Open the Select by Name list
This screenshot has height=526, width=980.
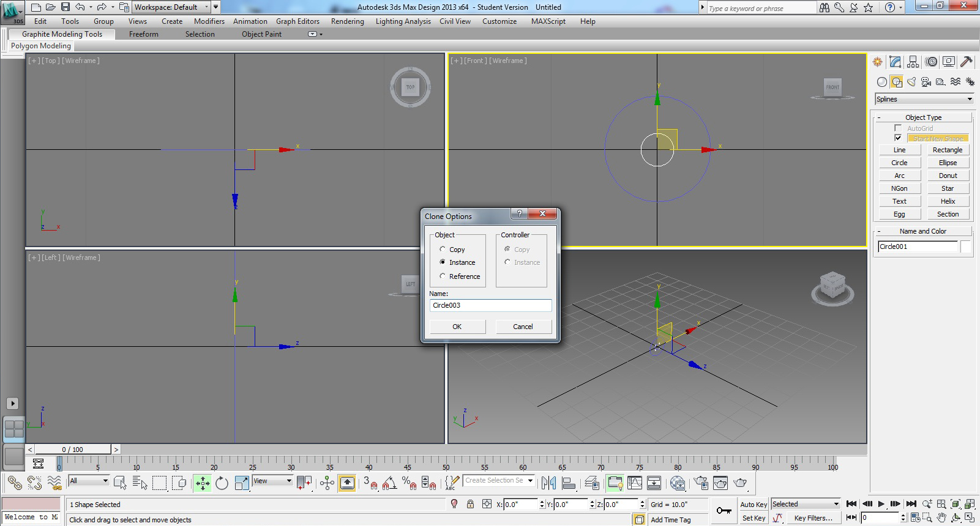point(140,483)
